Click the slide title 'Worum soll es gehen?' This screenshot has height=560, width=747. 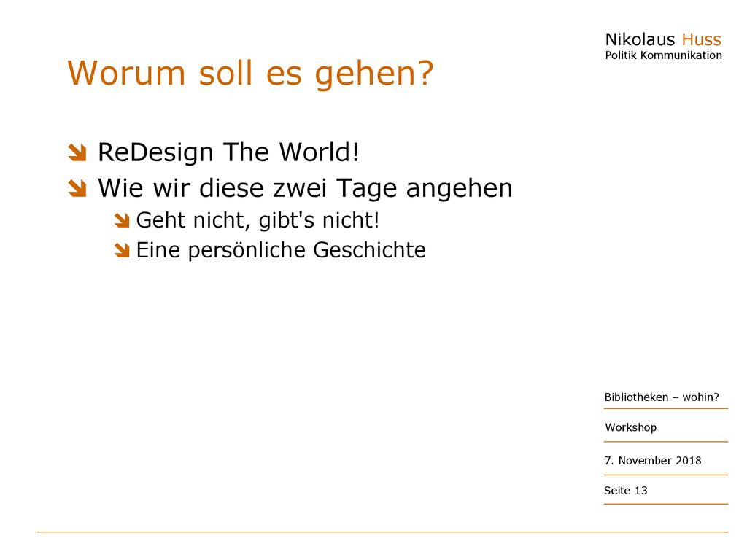point(251,74)
